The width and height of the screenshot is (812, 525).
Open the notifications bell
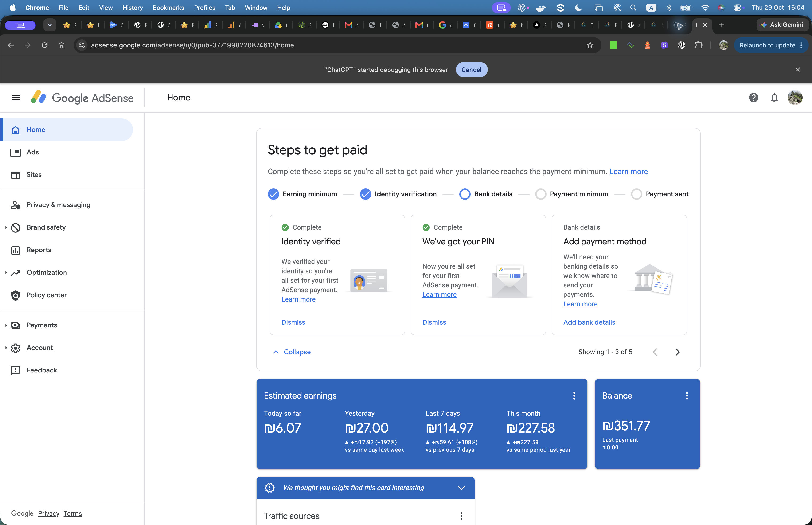(x=774, y=98)
